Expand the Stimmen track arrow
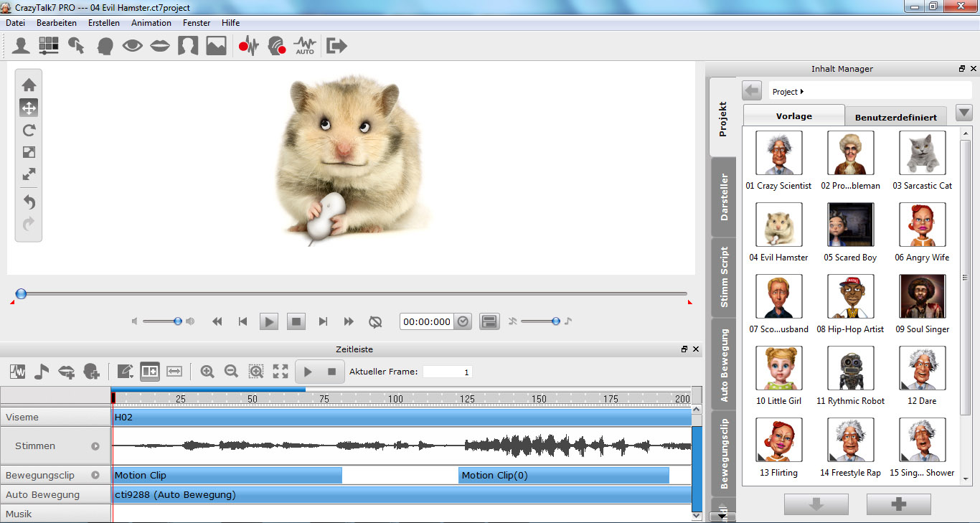This screenshot has width=980, height=523. (x=95, y=446)
